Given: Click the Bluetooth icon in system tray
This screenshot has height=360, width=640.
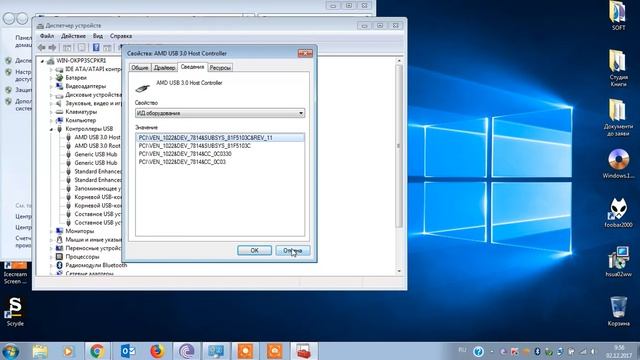Looking at the screenshot, I should 537,351.
